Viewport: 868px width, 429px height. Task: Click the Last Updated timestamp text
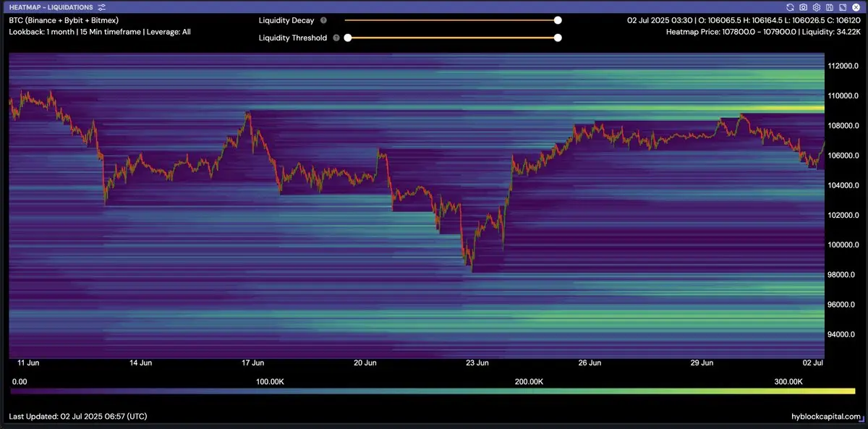point(78,417)
